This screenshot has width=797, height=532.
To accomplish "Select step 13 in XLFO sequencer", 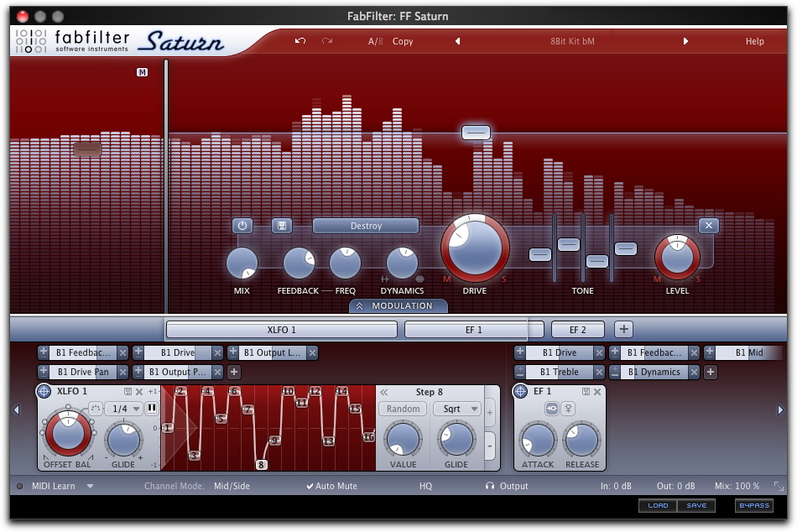I will [328, 441].
